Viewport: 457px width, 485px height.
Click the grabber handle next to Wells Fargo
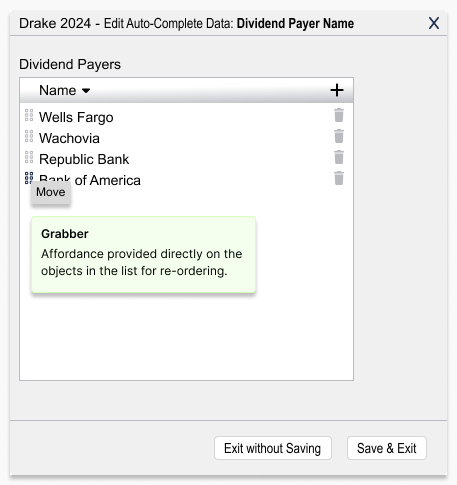[x=29, y=115]
